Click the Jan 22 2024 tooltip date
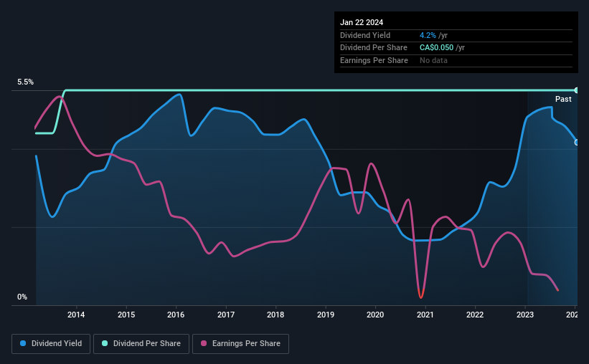Screen dimensions: 589x364 (362, 22)
